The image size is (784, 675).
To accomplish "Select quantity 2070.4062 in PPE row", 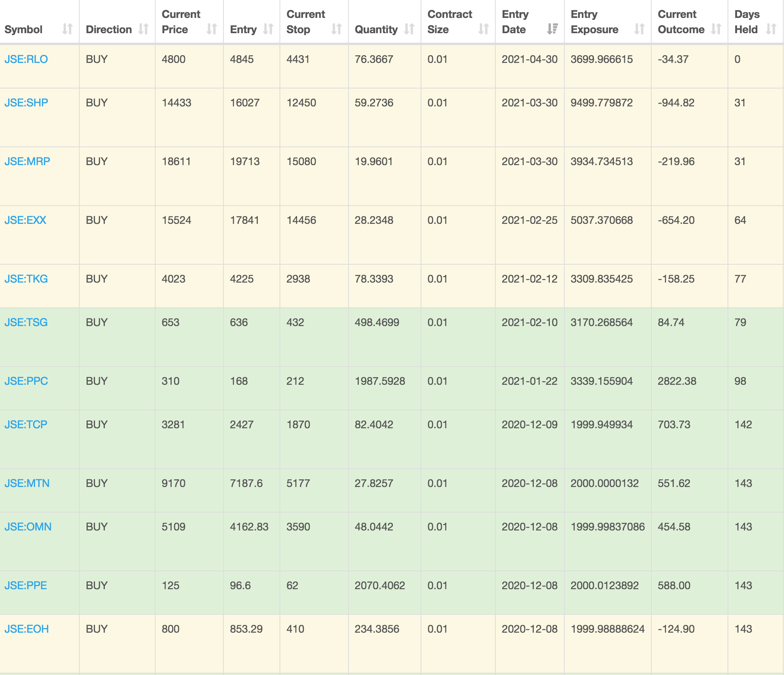I will tap(380, 585).
